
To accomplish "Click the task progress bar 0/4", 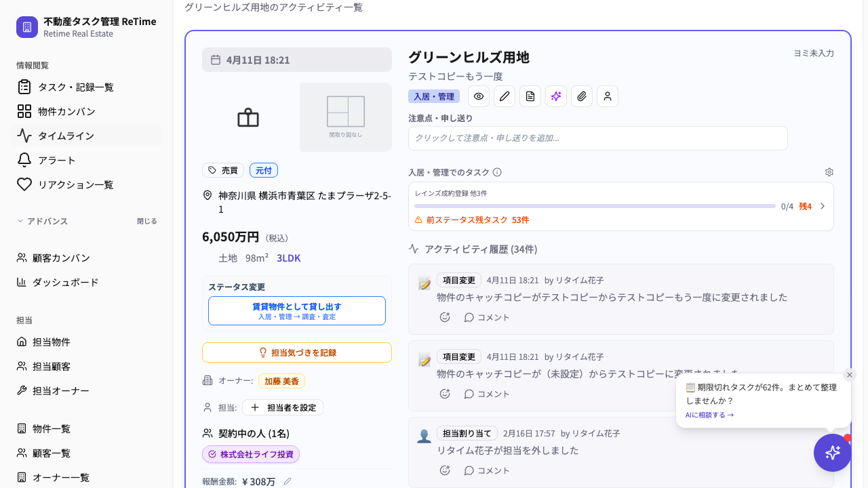I will pos(595,206).
